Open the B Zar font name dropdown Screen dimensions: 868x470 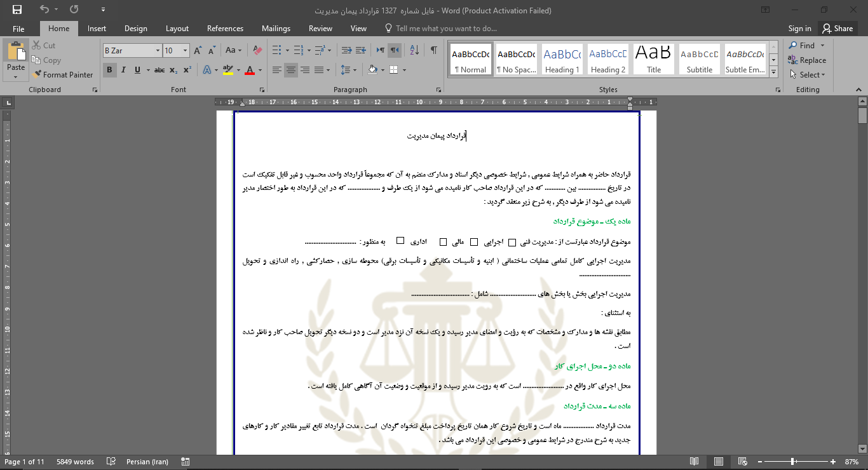point(158,51)
